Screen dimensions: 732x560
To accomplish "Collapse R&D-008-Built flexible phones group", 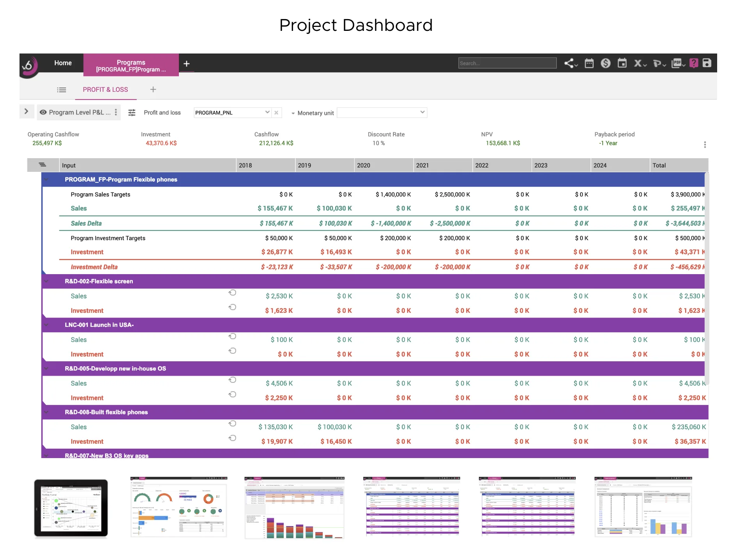I will [x=46, y=412].
